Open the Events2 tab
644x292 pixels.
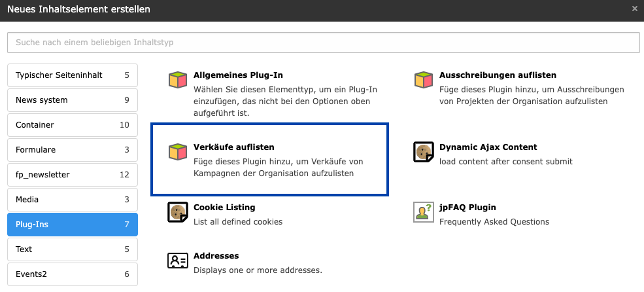tap(73, 274)
